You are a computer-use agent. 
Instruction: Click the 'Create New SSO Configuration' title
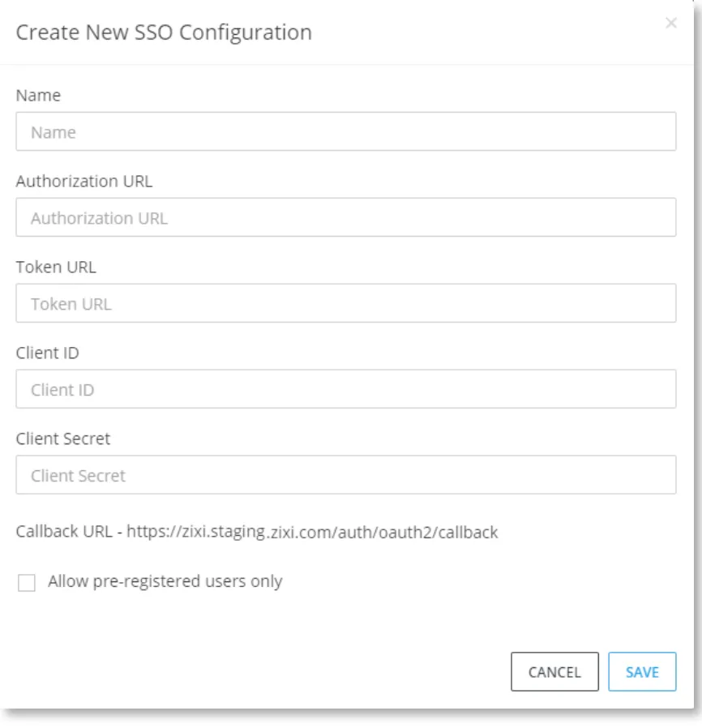[x=164, y=32]
